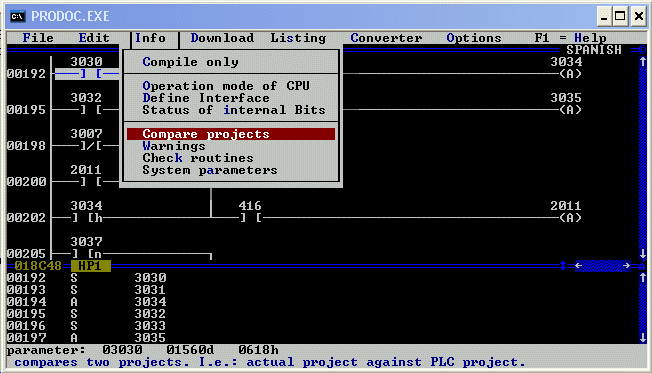Viewport: 652px width, 373px height.
Task: Select Compare projects entry
Action: point(231,134)
